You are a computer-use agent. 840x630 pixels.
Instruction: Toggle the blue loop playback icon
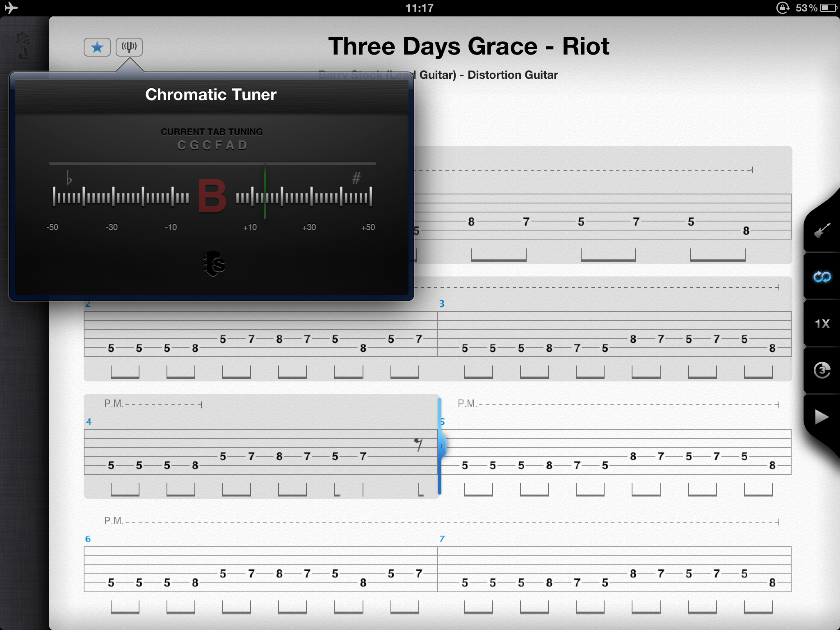tap(822, 277)
